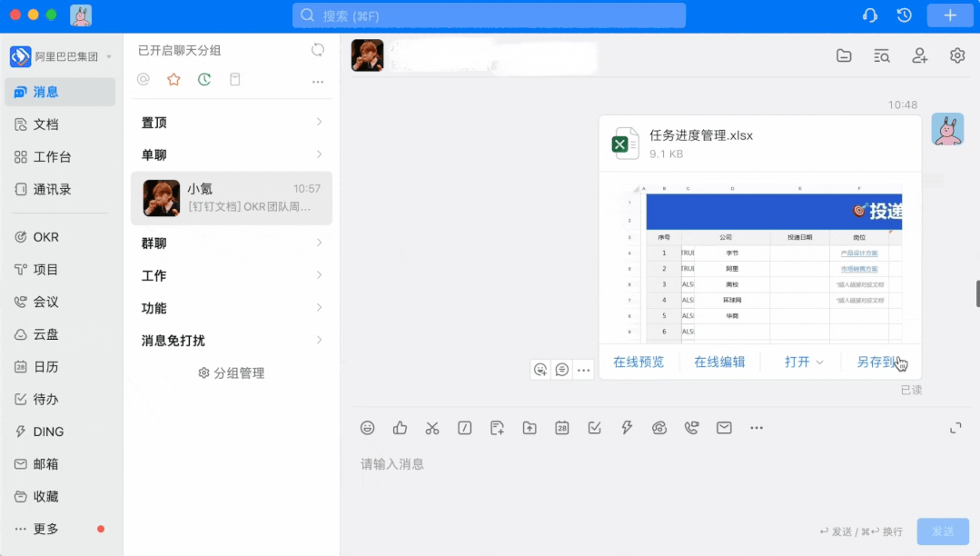Open 分组管理 settings link

click(x=232, y=373)
